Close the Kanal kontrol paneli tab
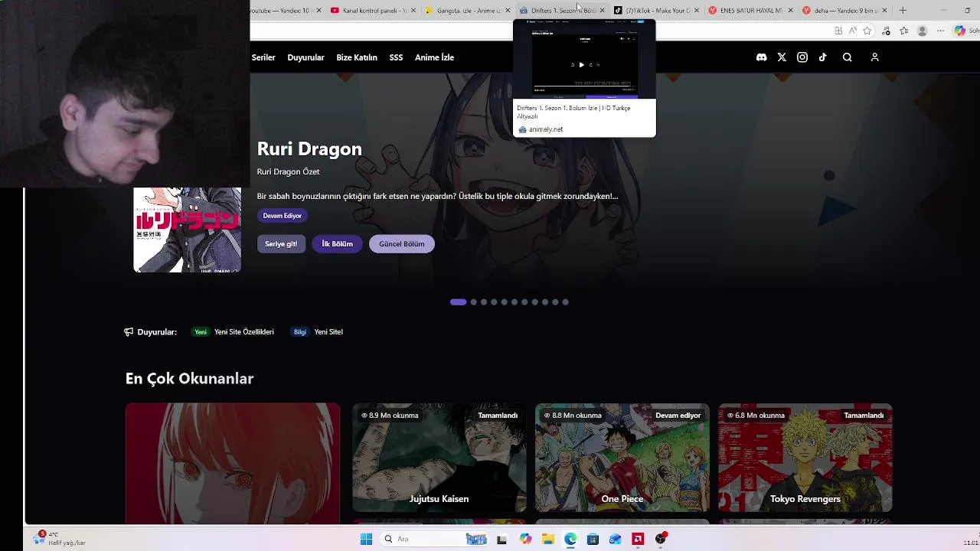 413,10
